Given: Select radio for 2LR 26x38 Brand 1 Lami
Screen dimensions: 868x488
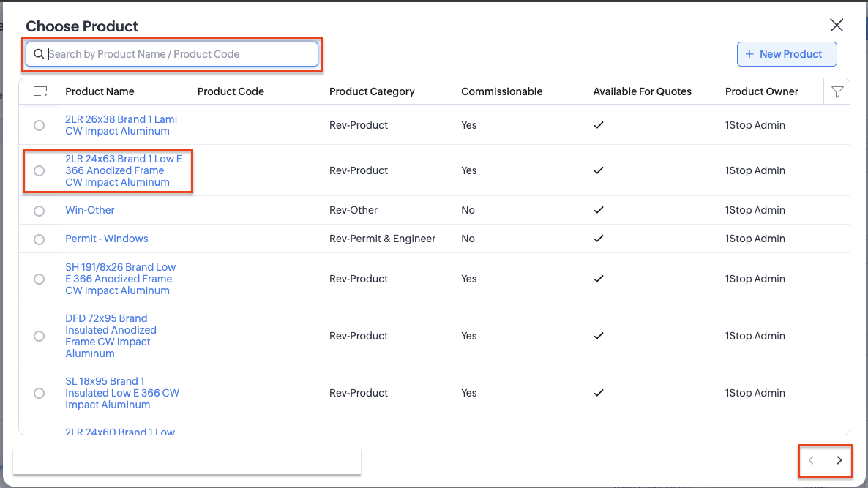Looking at the screenshot, I should (40, 126).
